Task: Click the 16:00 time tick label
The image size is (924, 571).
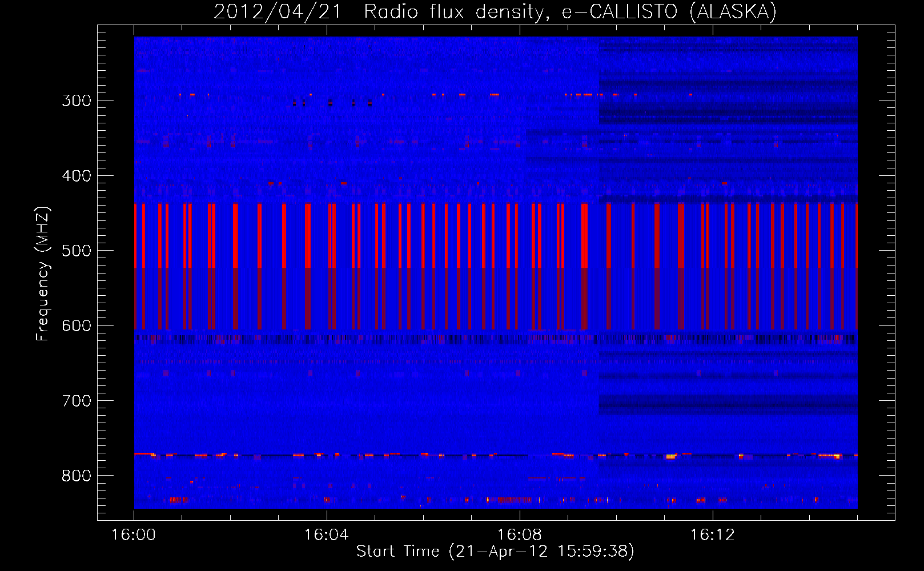Action: point(134,535)
